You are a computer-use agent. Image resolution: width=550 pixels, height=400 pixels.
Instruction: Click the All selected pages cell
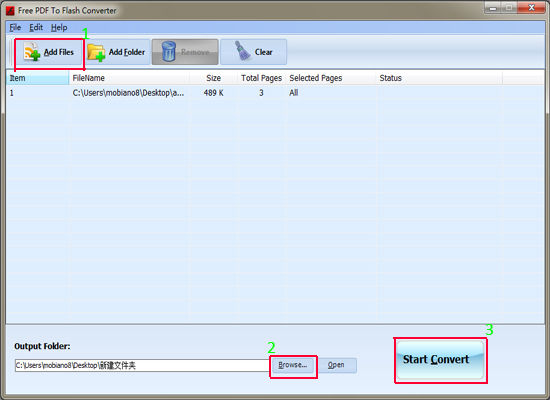pyautogui.click(x=294, y=93)
